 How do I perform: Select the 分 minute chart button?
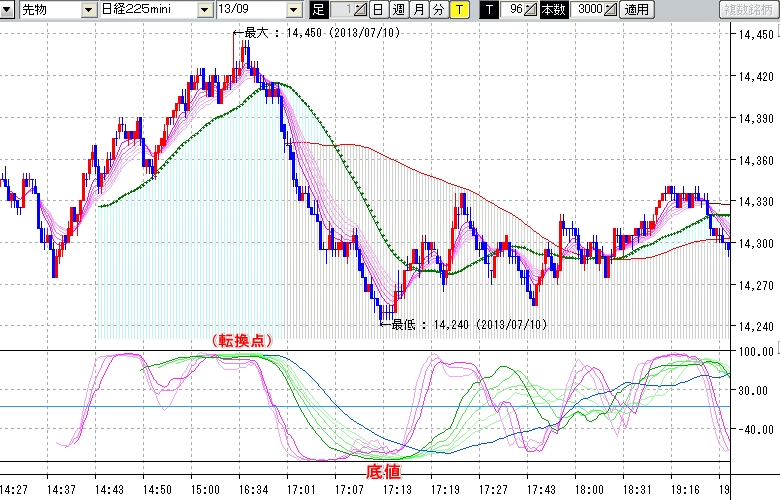coord(438,10)
